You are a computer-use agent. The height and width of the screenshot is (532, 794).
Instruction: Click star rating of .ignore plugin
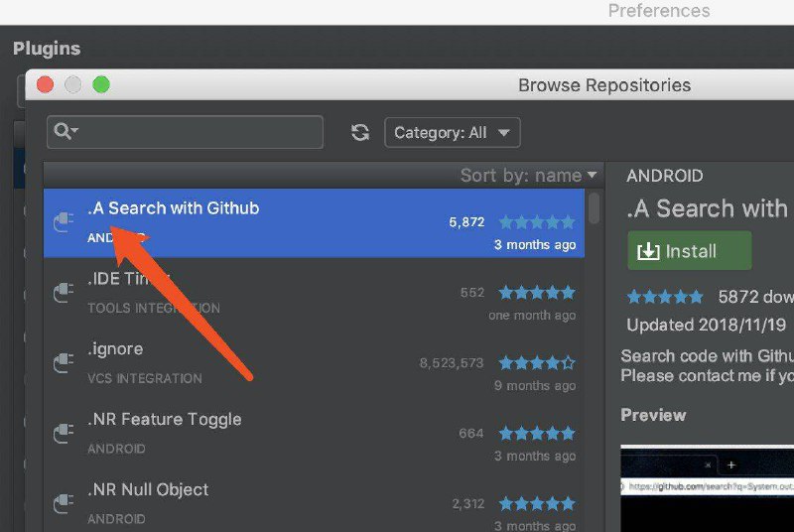pyautogui.click(x=536, y=363)
